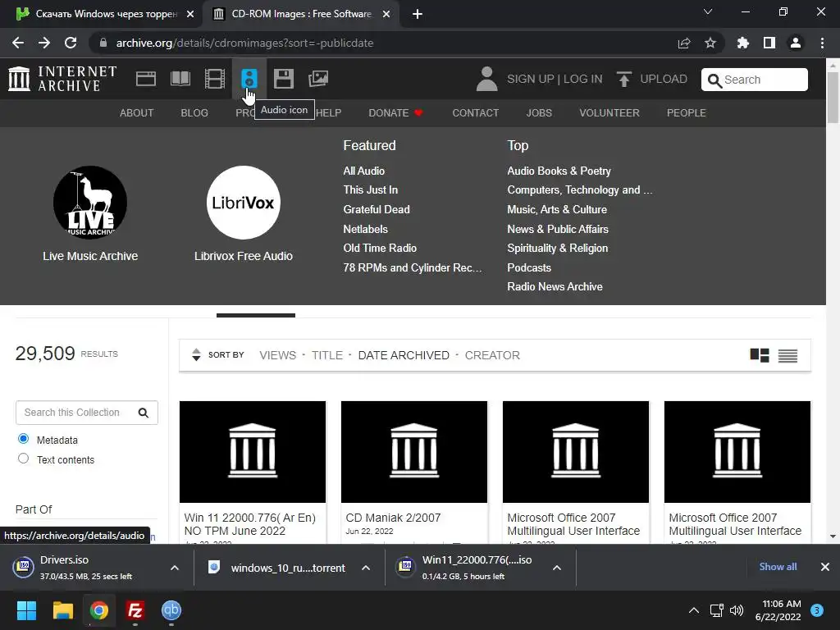Close the downloads bar
Image resolution: width=840 pixels, height=630 pixels.
click(825, 567)
